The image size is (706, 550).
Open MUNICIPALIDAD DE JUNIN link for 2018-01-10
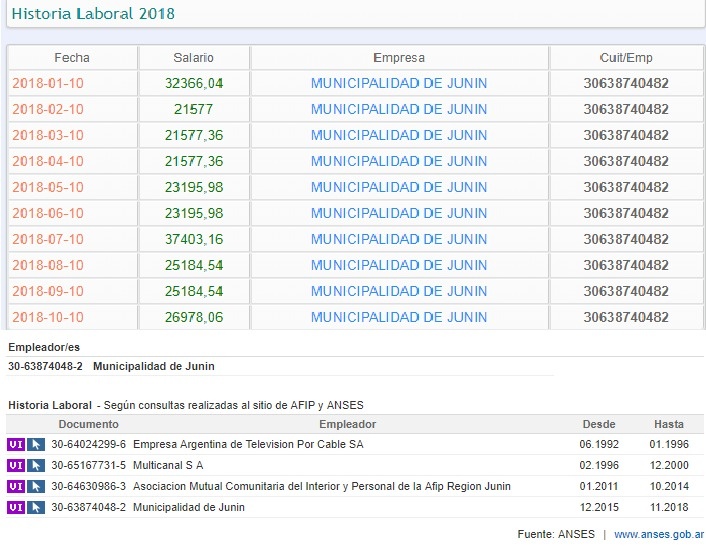(399, 83)
